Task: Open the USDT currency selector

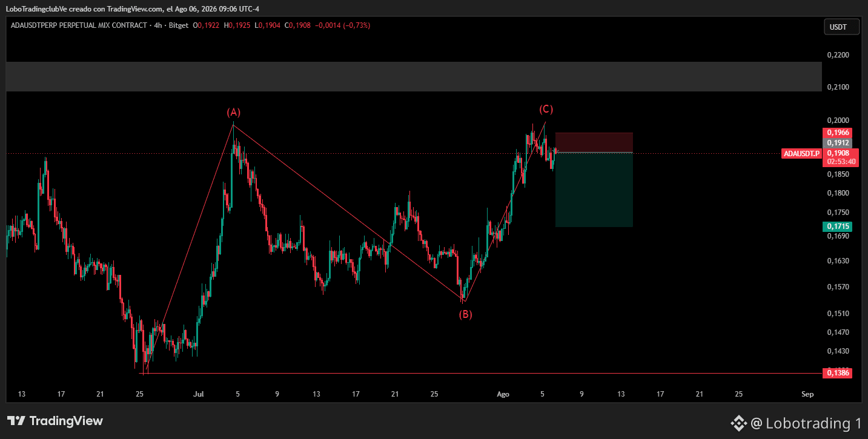Action: [841, 27]
